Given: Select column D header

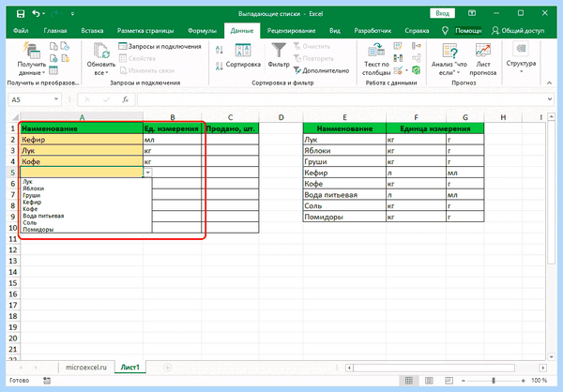Looking at the screenshot, I should coord(281,117).
